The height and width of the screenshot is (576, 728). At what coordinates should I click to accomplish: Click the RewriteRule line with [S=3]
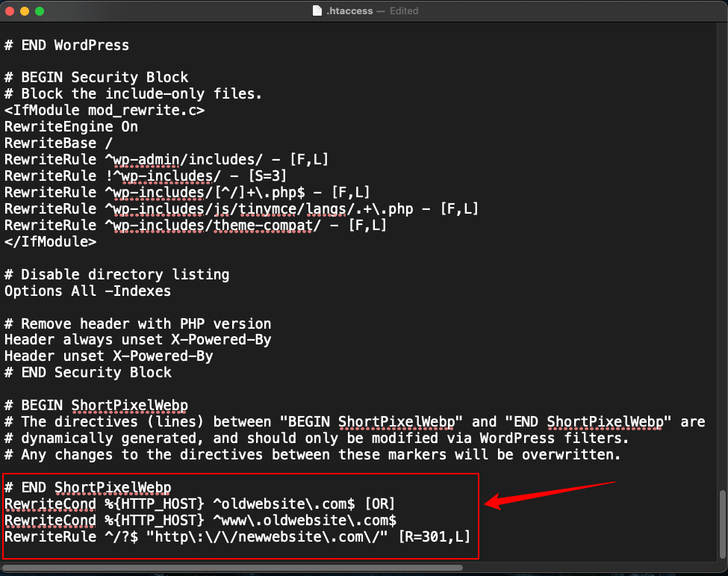tap(146, 176)
